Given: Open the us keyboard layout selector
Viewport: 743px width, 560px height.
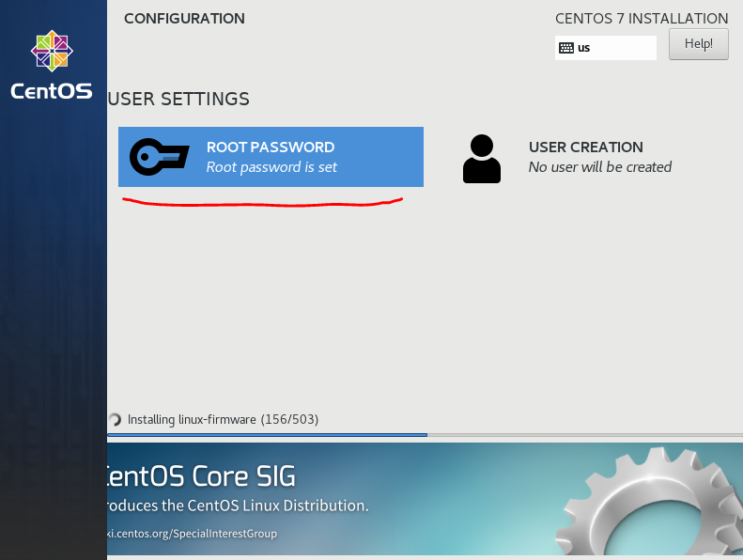Looking at the screenshot, I should coord(606,48).
